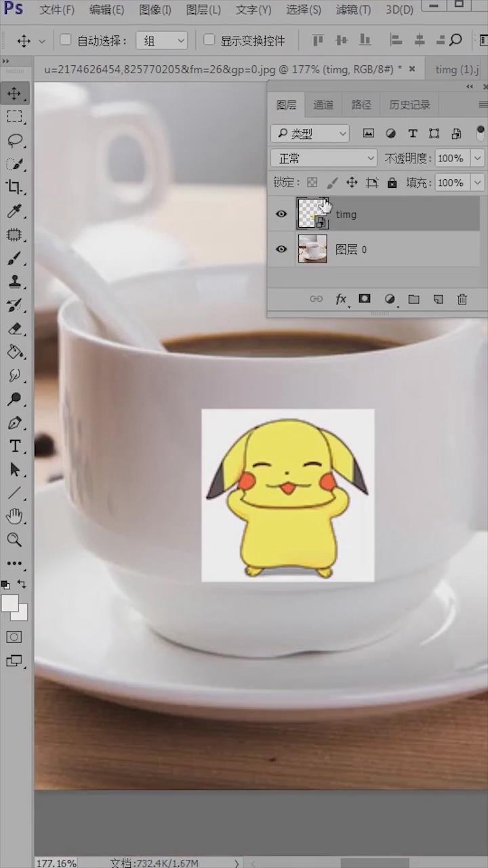Toggle adjustment layer filter
The image size is (488, 868).
(390, 134)
